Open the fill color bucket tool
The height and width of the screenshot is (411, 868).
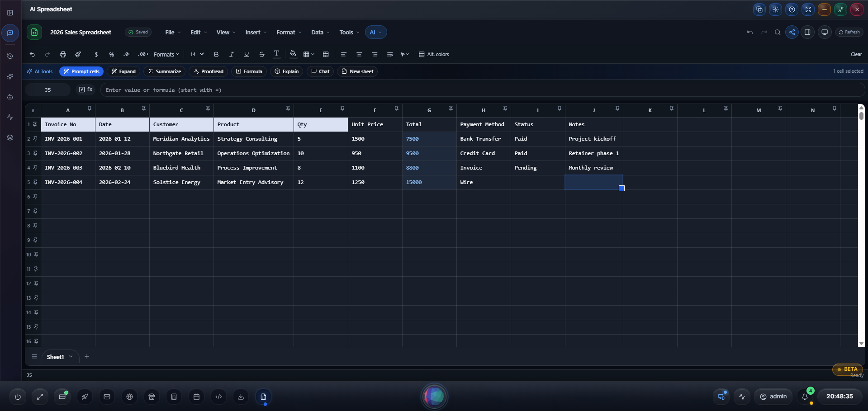pos(293,54)
